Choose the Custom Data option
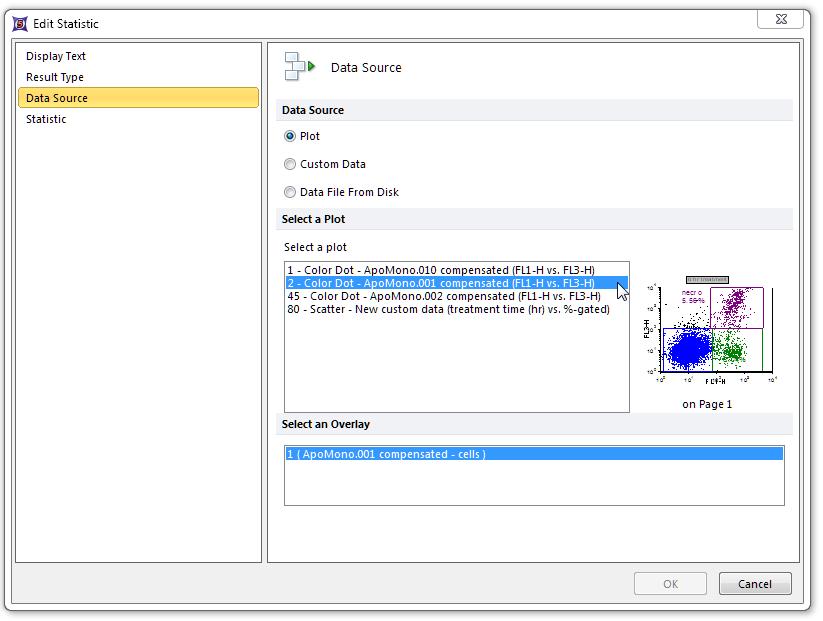823x621 pixels. pyautogui.click(x=290, y=164)
